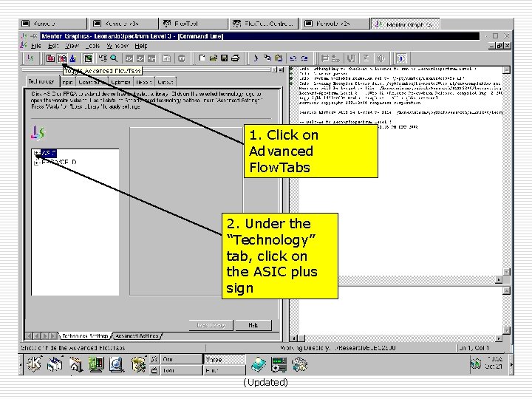The image size is (532, 399).
Task: Select the ASIC entry in technology tree
Action: click(x=49, y=154)
